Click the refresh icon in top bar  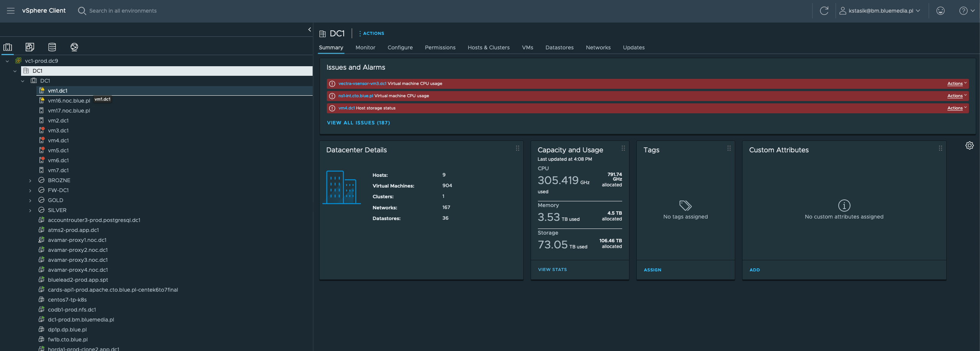coord(824,11)
